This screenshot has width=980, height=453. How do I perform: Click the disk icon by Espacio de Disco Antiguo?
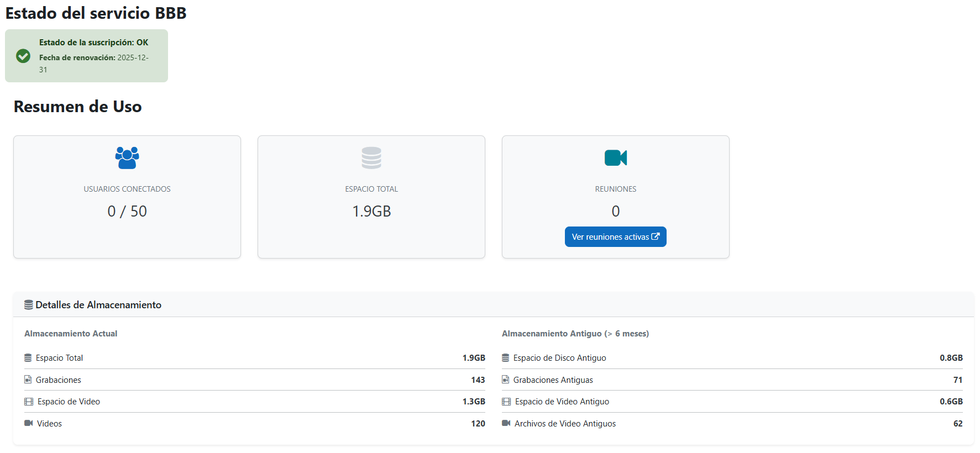click(x=506, y=358)
